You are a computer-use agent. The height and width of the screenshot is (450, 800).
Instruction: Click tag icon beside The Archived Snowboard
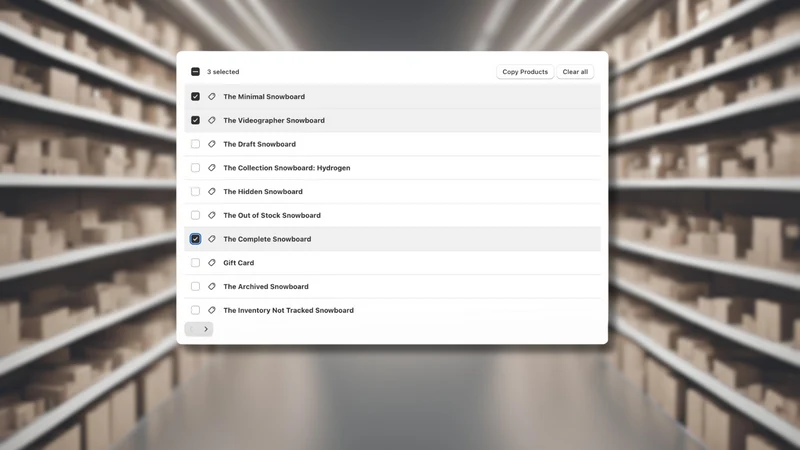coord(212,286)
